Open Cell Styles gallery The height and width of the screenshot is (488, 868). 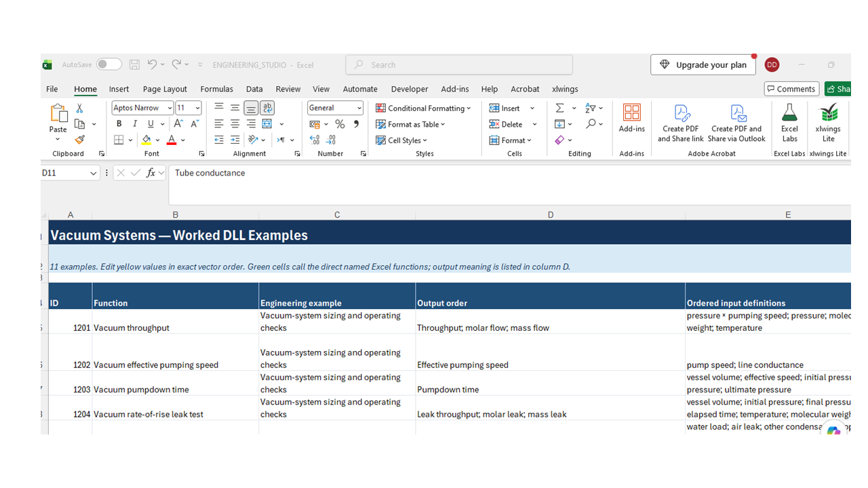tap(401, 140)
